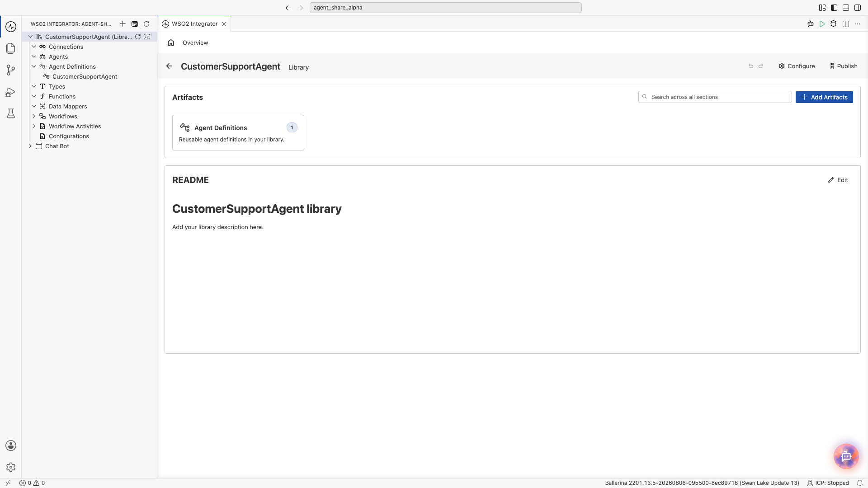This screenshot has height=488, width=868.
Task: Collapse the Functions section
Action: (x=34, y=96)
